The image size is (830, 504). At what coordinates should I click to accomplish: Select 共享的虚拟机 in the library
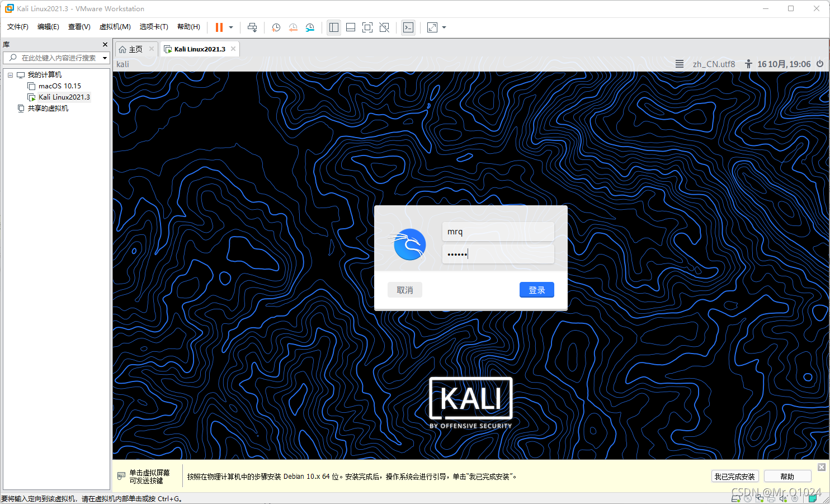pos(48,109)
